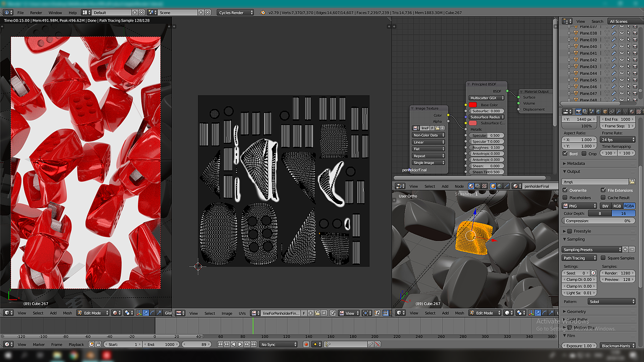Click the Blender info editor type icon
Screen dimensions: 644x362
(7, 12)
